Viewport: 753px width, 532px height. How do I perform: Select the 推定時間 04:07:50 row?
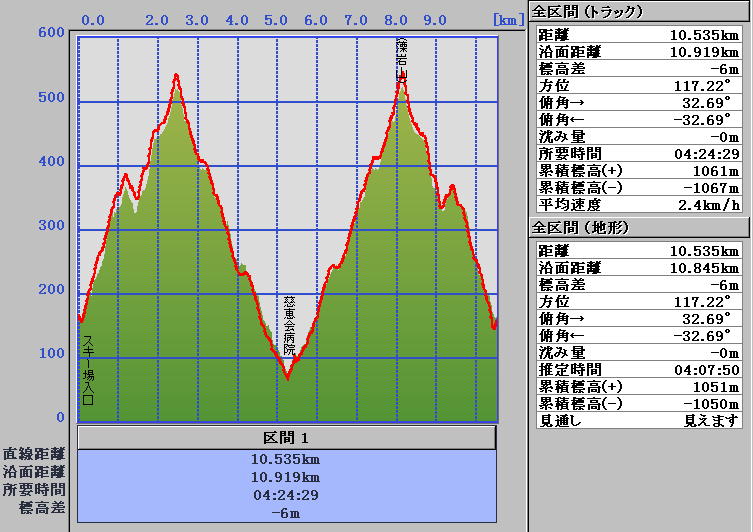(x=640, y=370)
